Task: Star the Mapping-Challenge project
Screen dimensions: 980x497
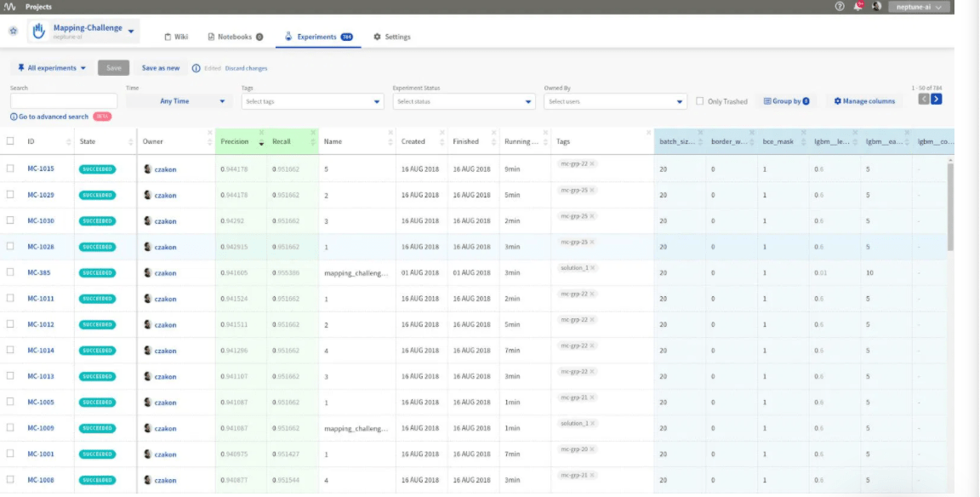Action: (x=13, y=31)
